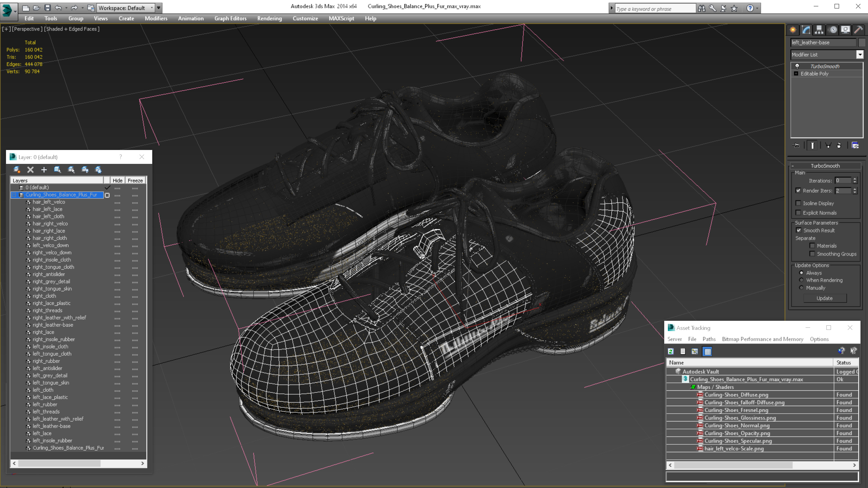868x488 pixels.
Task: Open the Hierarchy command panel tab
Action: [x=819, y=30]
